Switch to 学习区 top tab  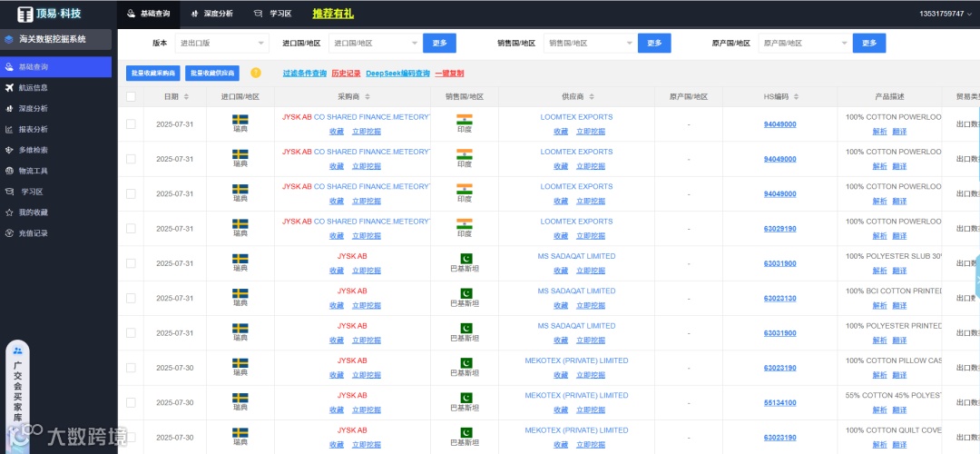pos(272,13)
